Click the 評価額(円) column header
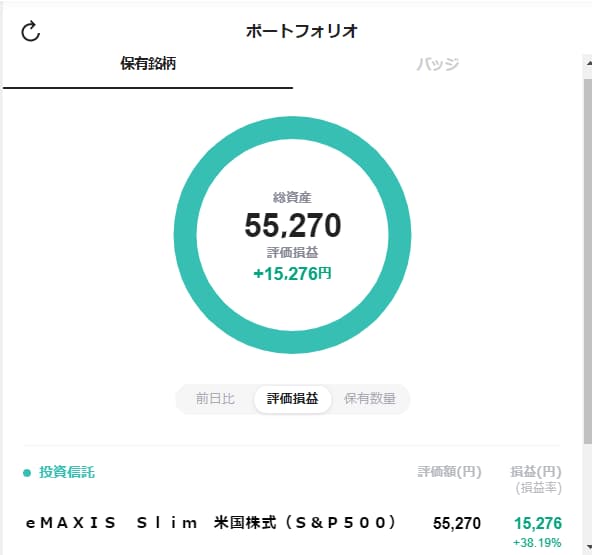Viewport: 592px width, 555px height. click(449, 472)
